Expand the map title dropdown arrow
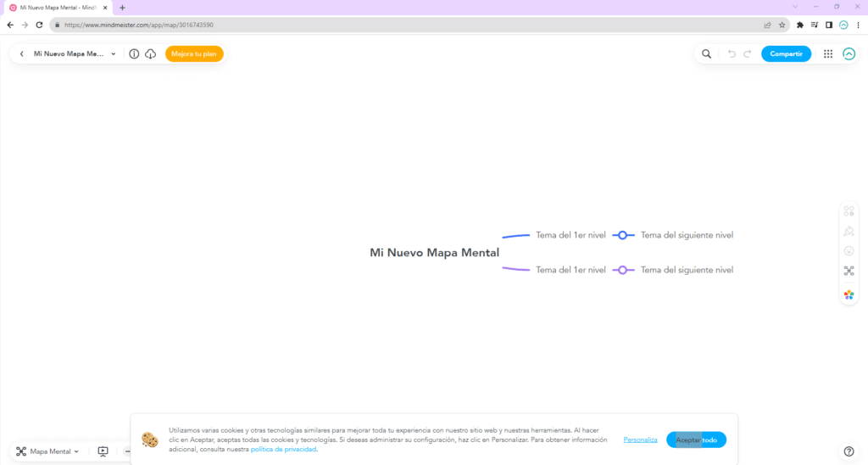868x465 pixels. (x=114, y=54)
